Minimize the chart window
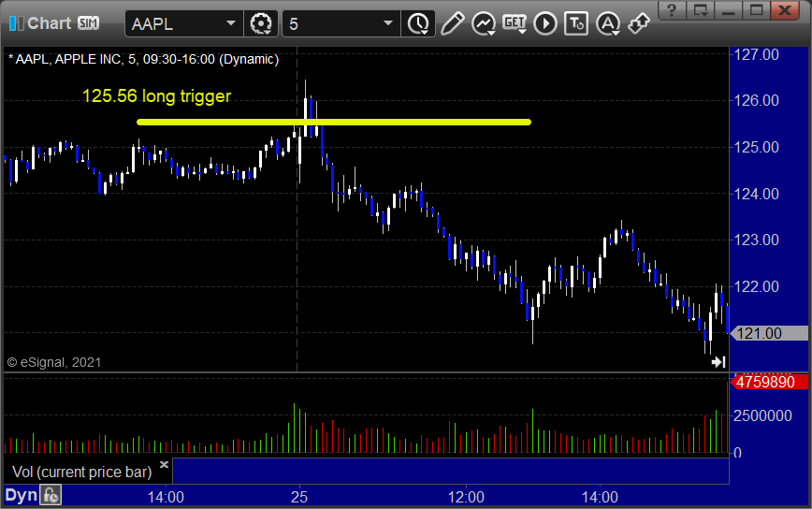This screenshot has height=509, width=812. 729,10
